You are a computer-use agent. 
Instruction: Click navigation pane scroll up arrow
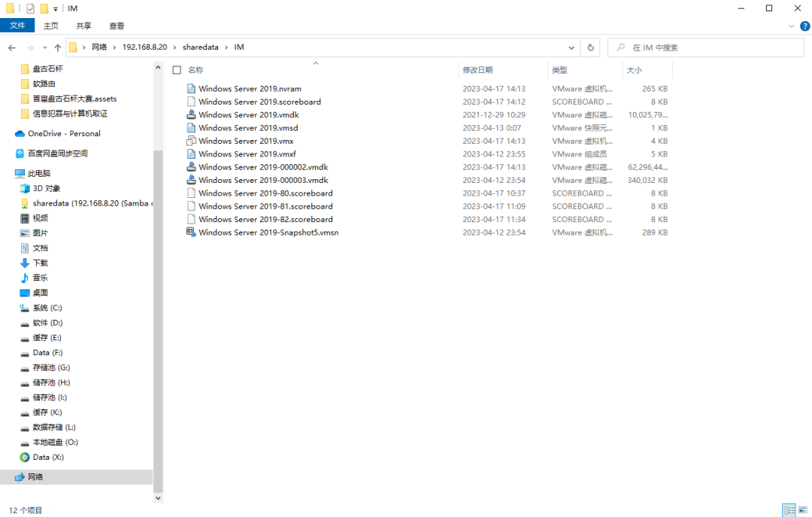[x=158, y=68]
